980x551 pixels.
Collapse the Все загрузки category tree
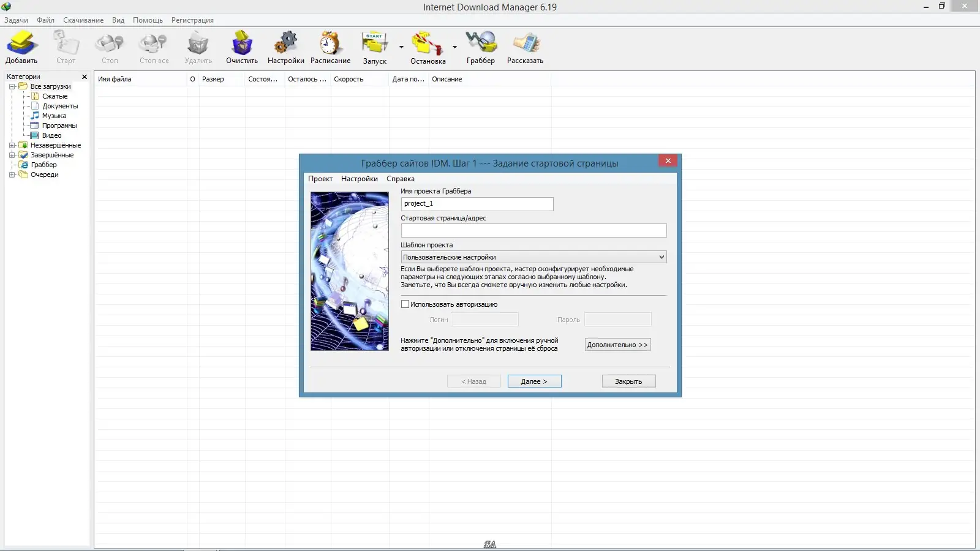point(12,86)
